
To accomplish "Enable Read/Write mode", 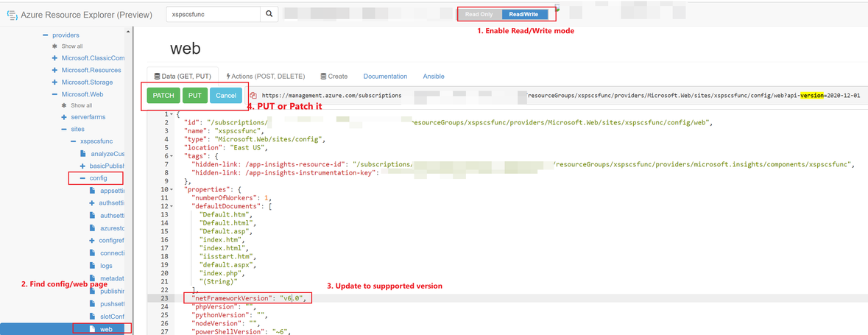I will pyautogui.click(x=523, y=15).
